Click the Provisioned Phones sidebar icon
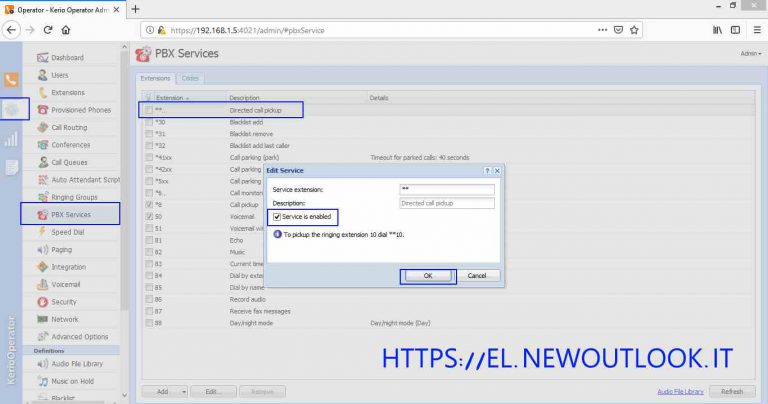 click(x=42, y=110)
